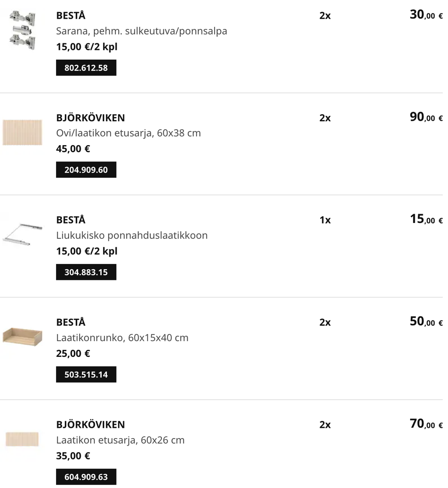448x488 pixels.
Task: Click the 90,00 € total price
Action: (426, 117)
